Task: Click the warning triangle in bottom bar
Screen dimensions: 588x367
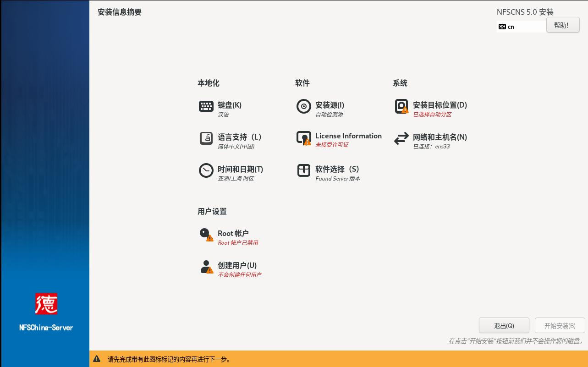Action: pyautogui.click(x=97, y=359)
